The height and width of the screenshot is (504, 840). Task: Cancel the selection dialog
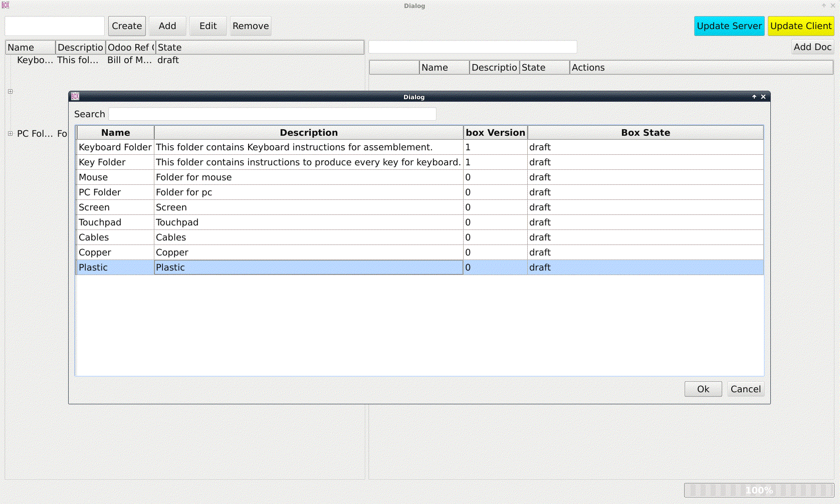(x=745, y=389)
